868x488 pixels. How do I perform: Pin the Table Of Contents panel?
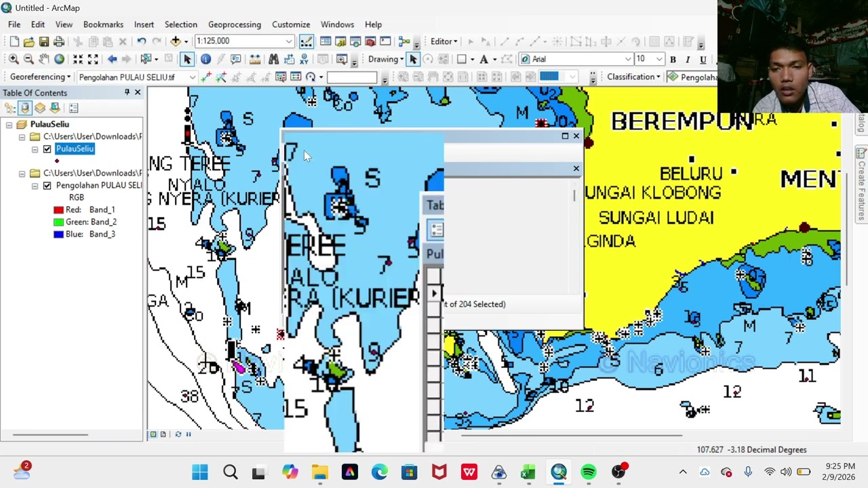[127, 92]
